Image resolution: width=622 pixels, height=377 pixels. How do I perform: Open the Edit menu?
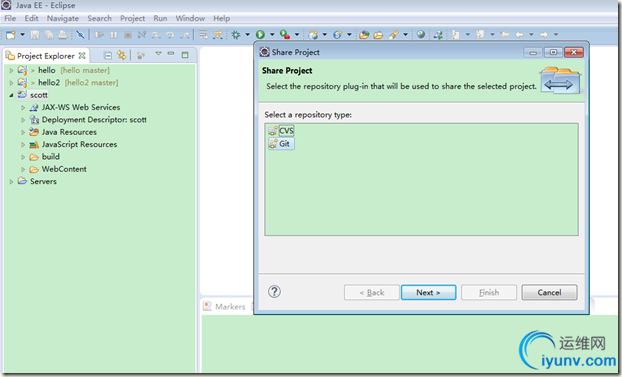pos(31,18)
